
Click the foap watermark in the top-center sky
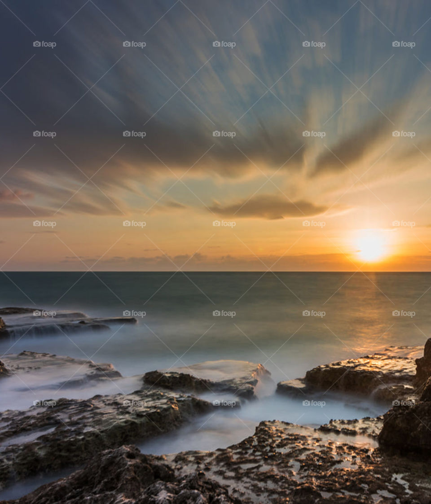pyautogui.click(x=224, y=44)
